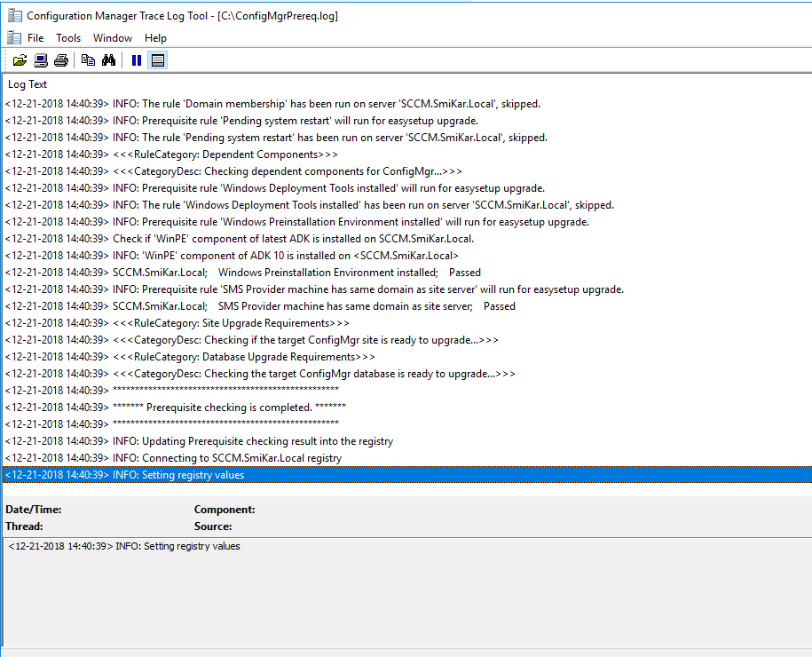Click the Open log file toolbar icon
The image size is (812, 657).
(20, 60)
